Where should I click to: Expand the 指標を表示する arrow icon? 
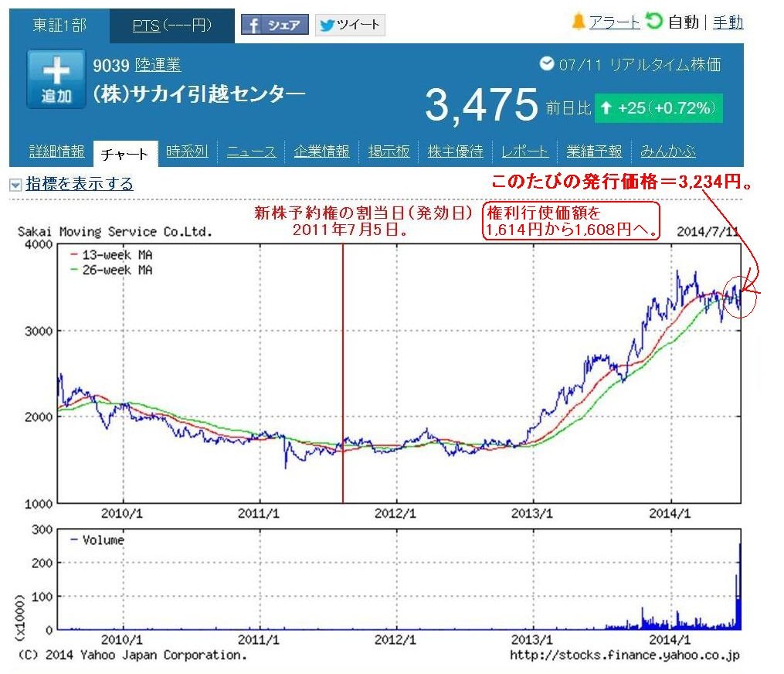pos(15,186)
